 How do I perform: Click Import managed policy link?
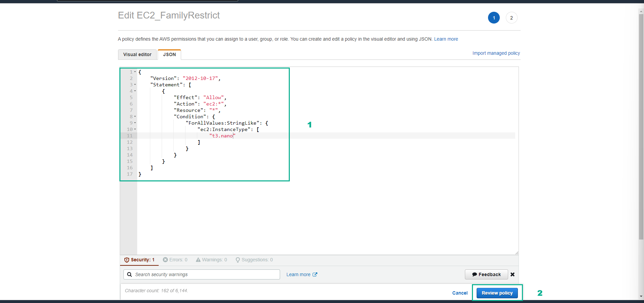tap(496, 53)
